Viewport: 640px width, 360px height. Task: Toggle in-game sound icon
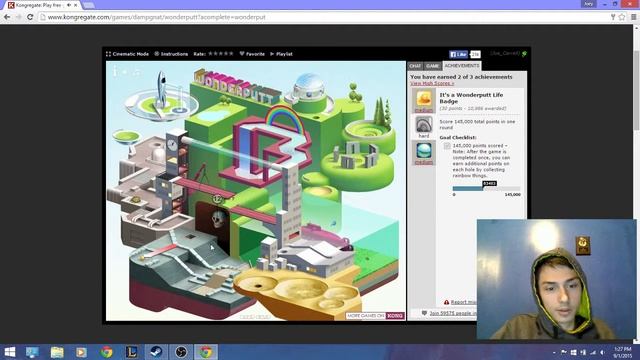(x=125, y=72)
